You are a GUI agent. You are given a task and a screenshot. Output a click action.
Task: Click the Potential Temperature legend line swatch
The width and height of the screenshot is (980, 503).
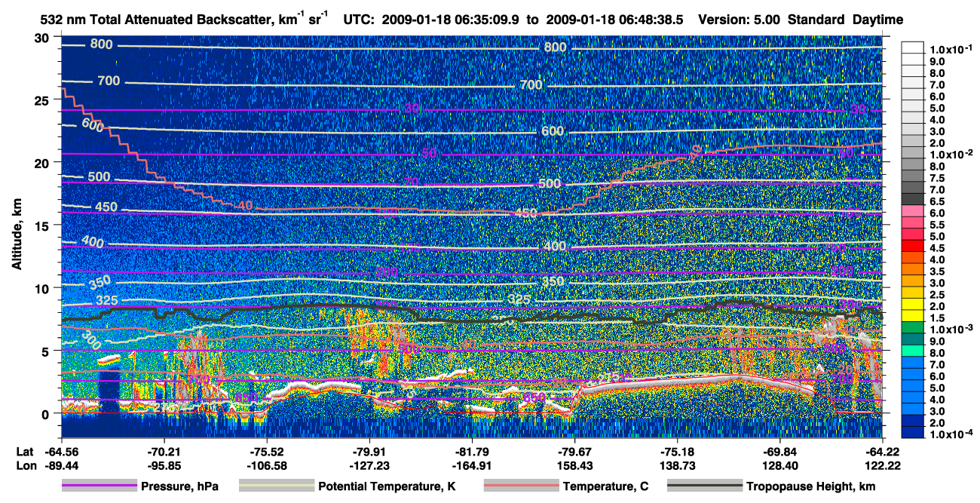276,486
